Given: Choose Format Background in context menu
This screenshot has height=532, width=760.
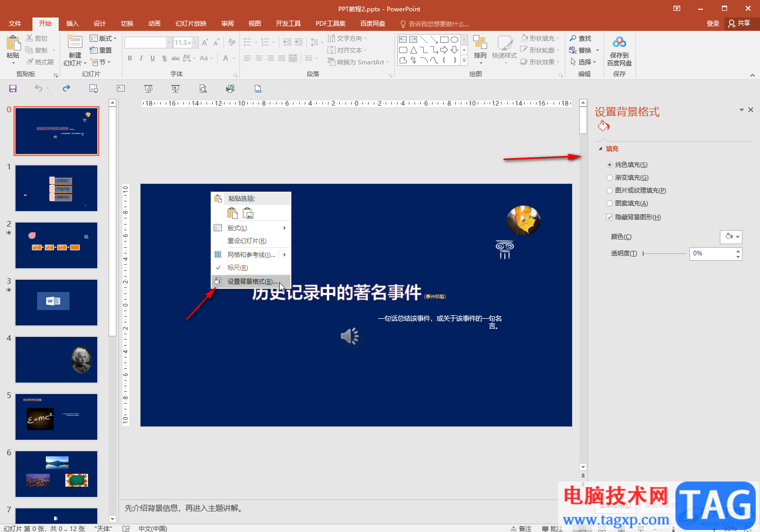Looking at the screenshot, I should click(x=251, y=282).
